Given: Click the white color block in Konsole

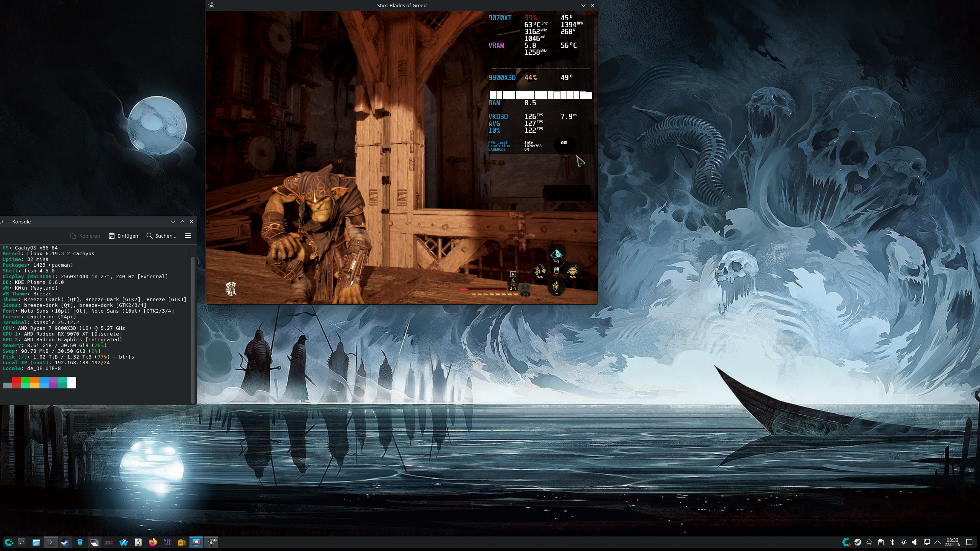Looking at the screenshot, I should (72, 383).
